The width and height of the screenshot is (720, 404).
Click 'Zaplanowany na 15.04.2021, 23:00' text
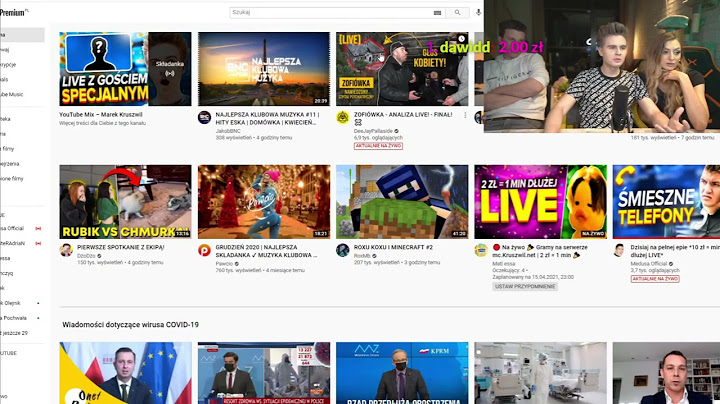pos(533,277)
